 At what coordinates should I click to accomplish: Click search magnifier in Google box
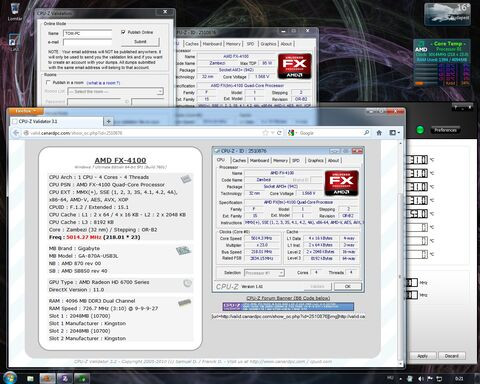(366, 133)
